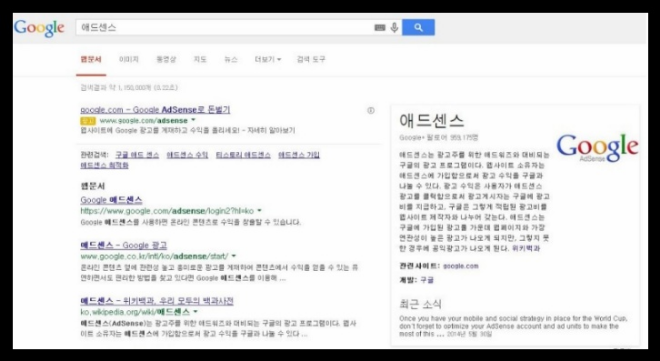Open the on-screen keyboard icon in search box
Screen dimensions: 660x361
(380, 28)
